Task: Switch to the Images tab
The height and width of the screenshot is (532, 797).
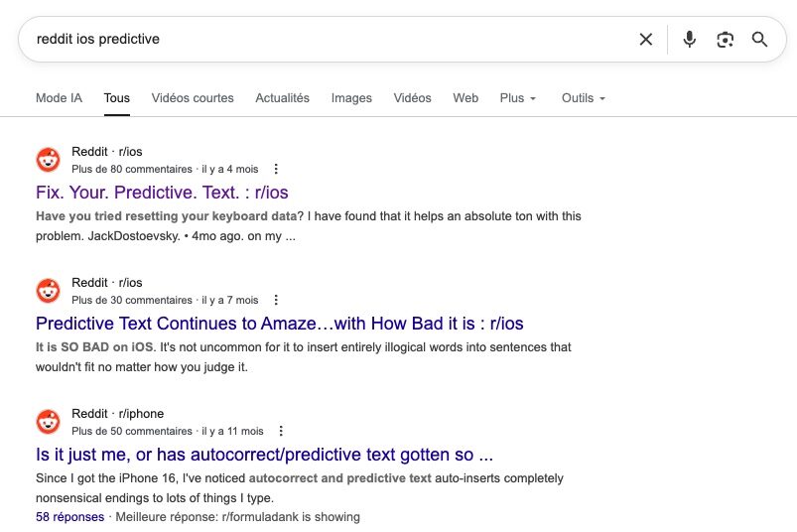Action: pyautogui.click(x=351, y=98)
